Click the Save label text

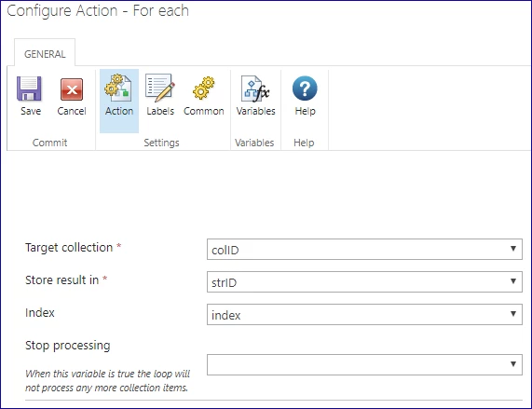[x=31, y=111]
